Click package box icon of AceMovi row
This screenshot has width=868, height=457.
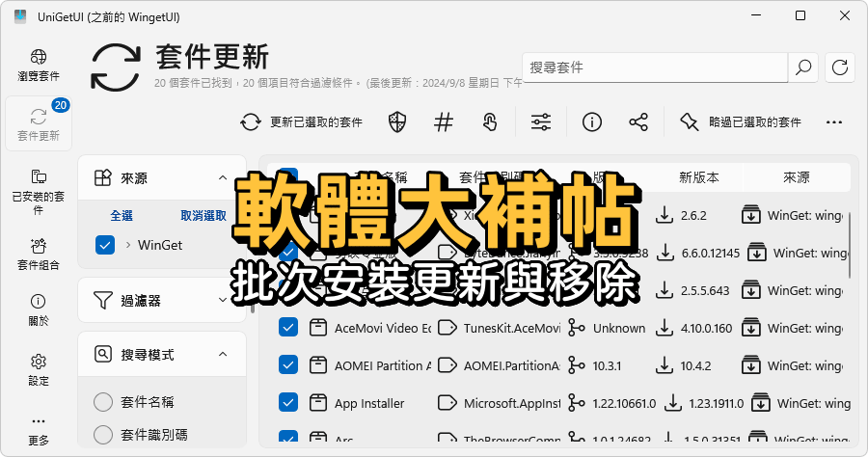coord(317,328)
